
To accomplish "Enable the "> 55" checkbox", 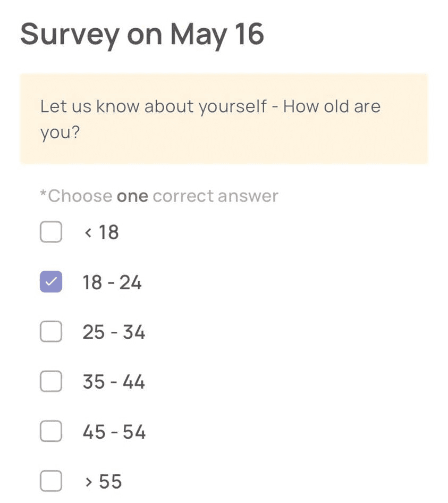I will pyautogui.click(x=51, y=482).
